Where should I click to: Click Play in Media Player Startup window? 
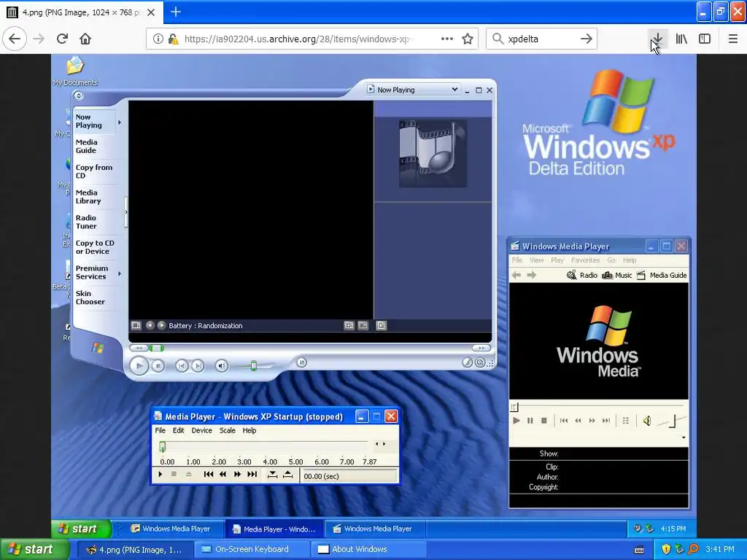point(160,474)
